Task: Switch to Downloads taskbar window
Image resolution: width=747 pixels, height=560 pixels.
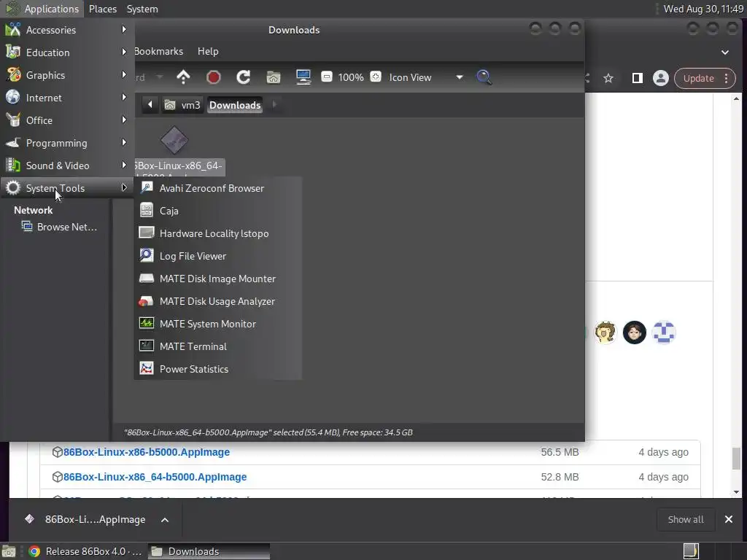Action: [209, 551]
